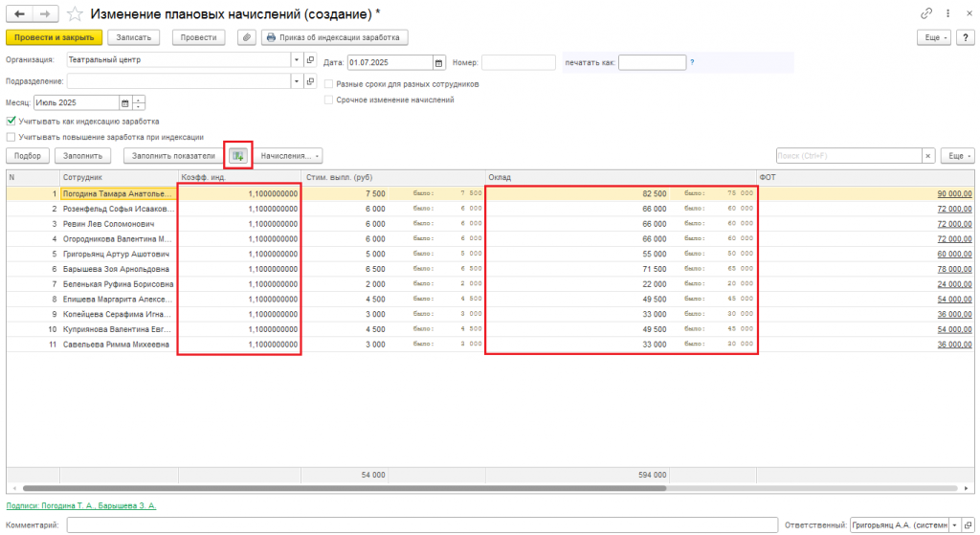Expand the Организация dropdown list
This screenshot has width=980, height=535.
click(297, 60)
